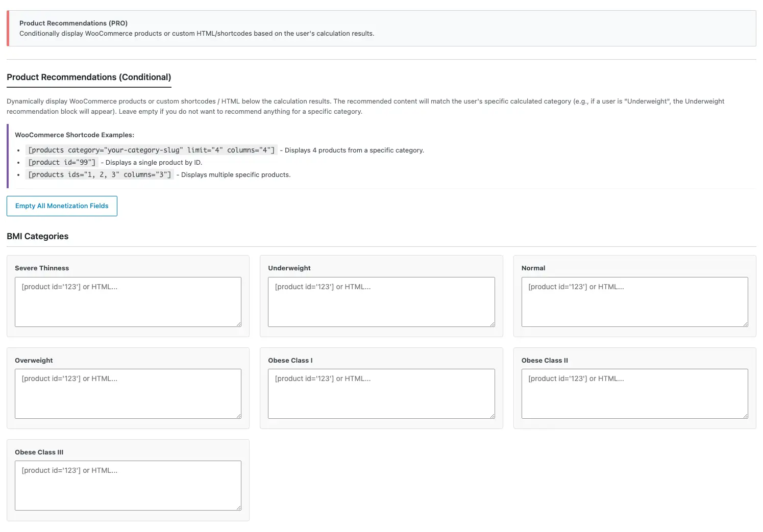Click the Obese Class I label

290,360
